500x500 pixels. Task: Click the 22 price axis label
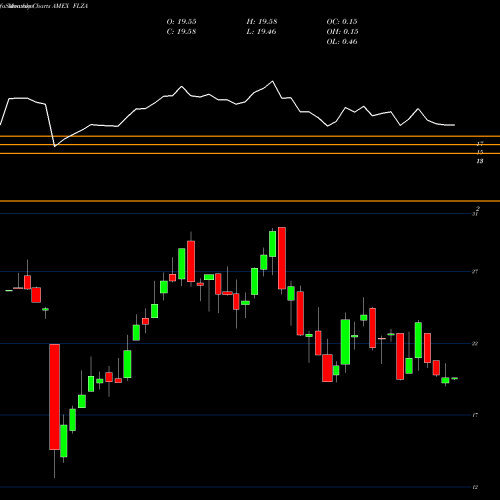(475, 344)
